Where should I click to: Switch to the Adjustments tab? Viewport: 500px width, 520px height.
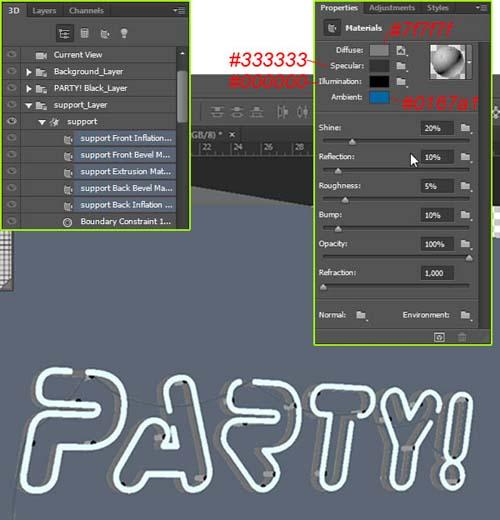[x=392, y=8]
